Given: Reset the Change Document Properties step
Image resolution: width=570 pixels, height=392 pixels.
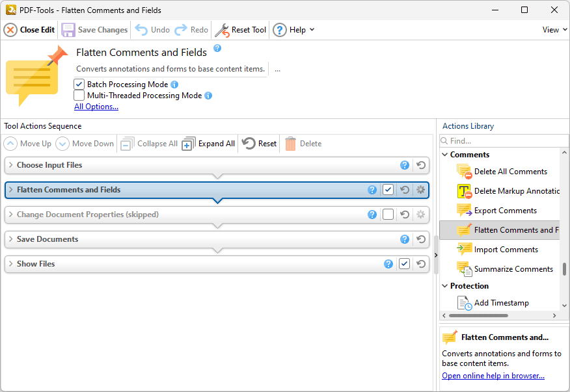Looking at the screenshot, I should tap(405, 215).
